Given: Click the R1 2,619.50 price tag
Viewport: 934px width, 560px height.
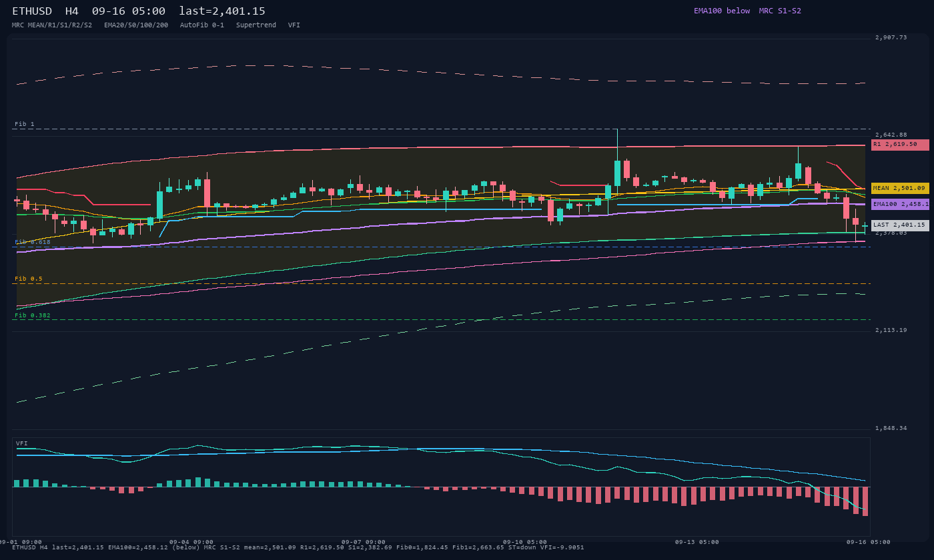Looking at the screenshot, I should click(x=900, y=145).
